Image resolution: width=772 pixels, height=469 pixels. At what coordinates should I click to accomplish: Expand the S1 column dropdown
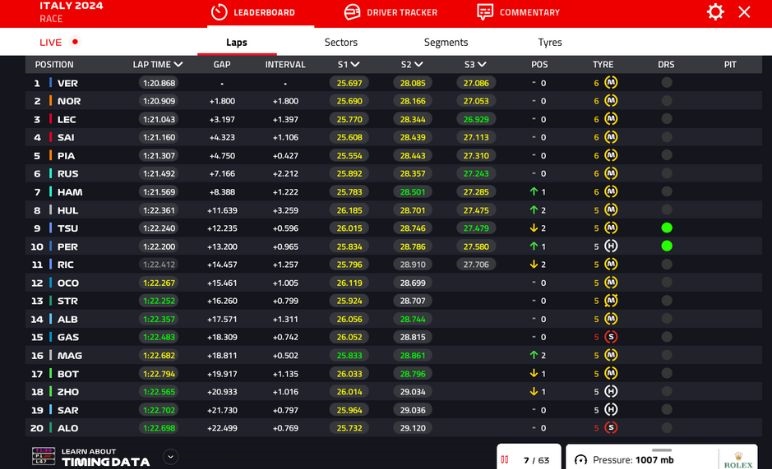click(355, 65)
